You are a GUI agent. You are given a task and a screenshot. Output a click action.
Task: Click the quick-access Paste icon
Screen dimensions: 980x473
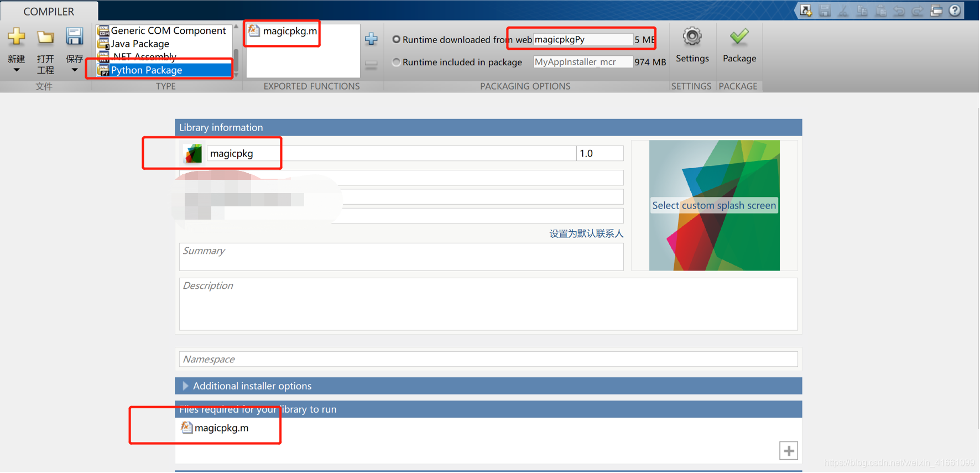point(881,11)
